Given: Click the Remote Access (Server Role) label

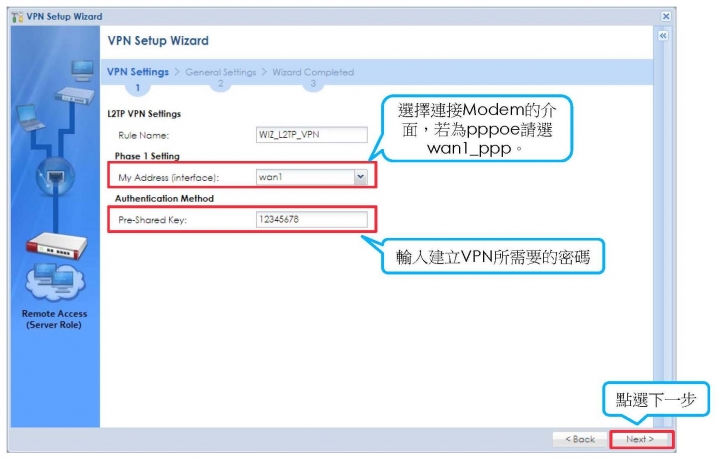Looking at the screenshot, I should click(54, 319).
